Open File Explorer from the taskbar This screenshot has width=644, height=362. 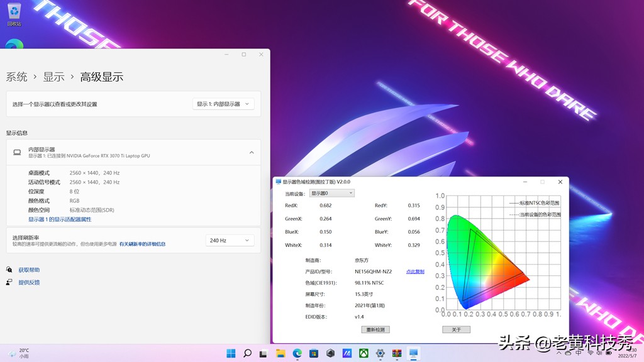point(280,353)
